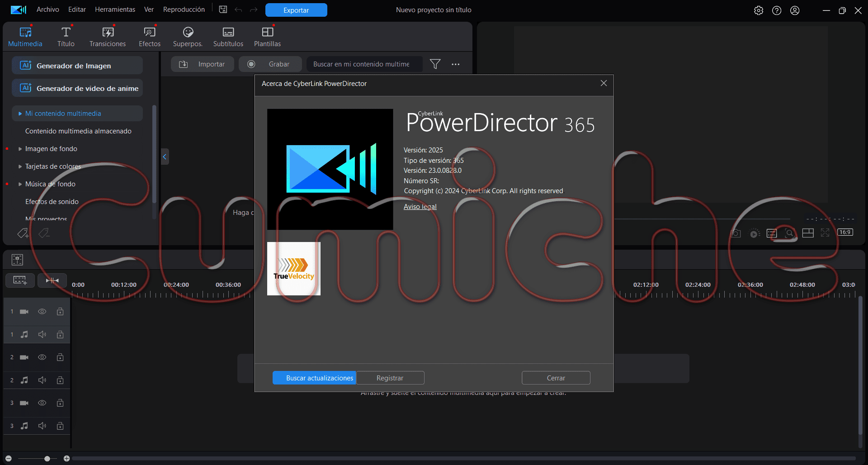Click the timeline zoom slider handle
The height and width of the screenshot is (465, 868).
coord(47,459)
